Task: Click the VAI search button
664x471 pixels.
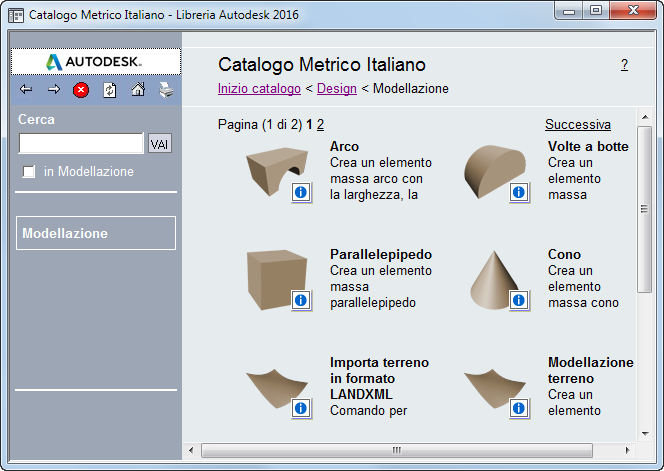Action: point(160,144)
